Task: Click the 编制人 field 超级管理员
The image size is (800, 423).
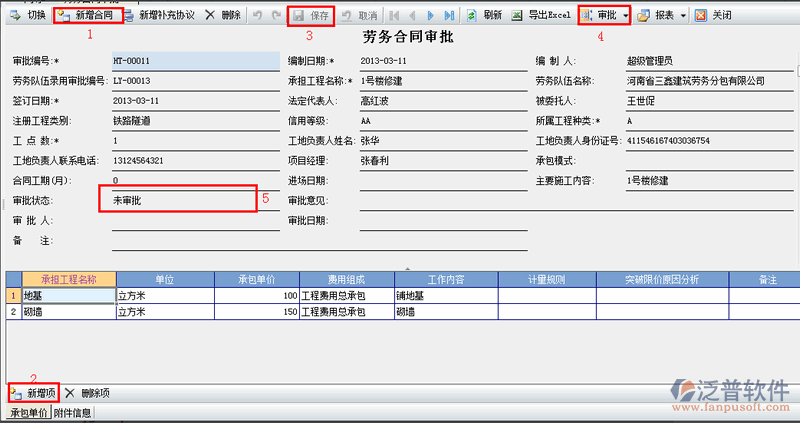Action: tap(710, 61)
